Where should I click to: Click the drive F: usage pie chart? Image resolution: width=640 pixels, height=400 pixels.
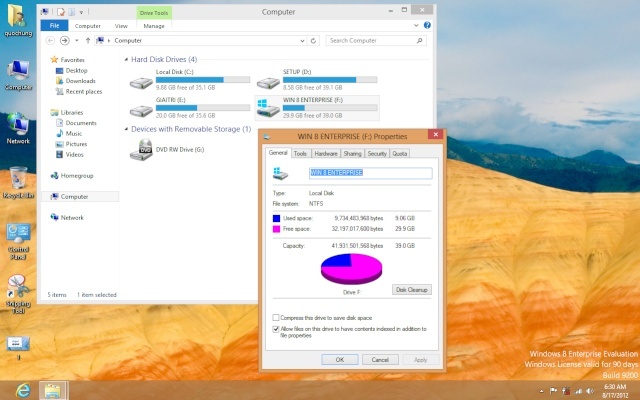click(x=351, y=269)
